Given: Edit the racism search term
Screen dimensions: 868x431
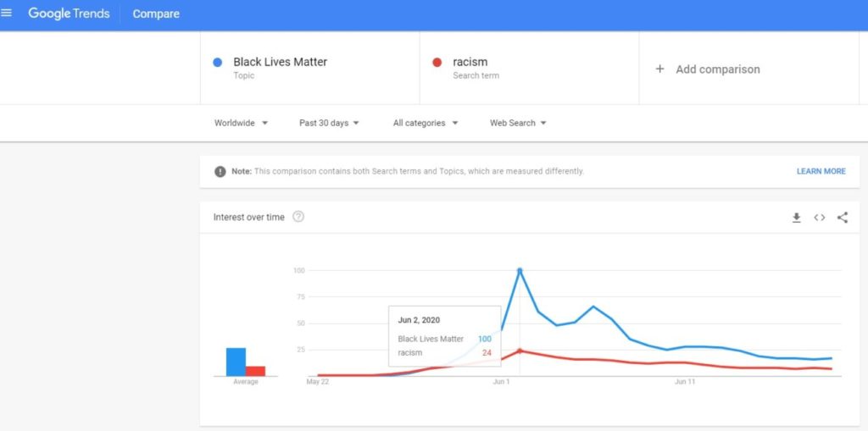Looking at the screenshot, I should (470, 62).
